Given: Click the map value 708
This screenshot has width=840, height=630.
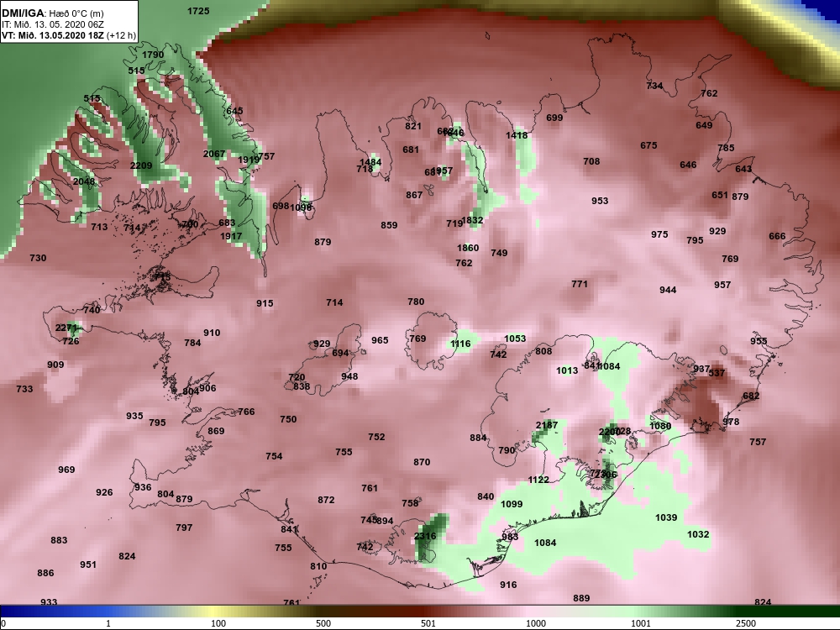Looking at the screenshot, I should click(591, 161).
